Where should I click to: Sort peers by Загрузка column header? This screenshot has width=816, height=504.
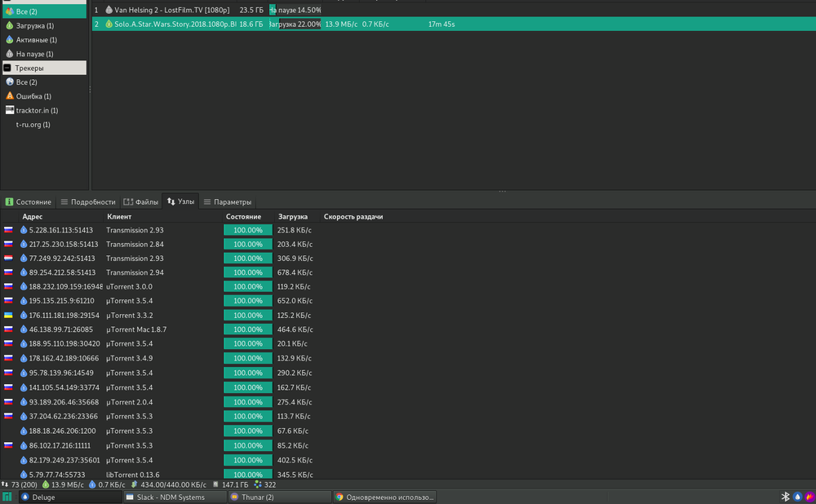pos(292,217)
